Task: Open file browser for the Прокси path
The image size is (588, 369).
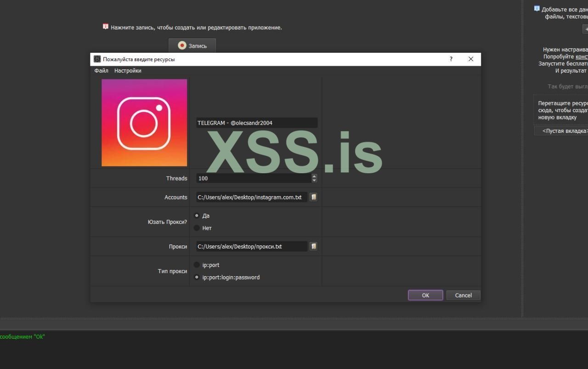Action: 313,246
